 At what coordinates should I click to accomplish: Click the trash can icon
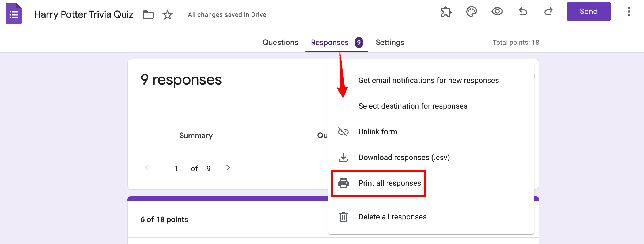(343, 217)
